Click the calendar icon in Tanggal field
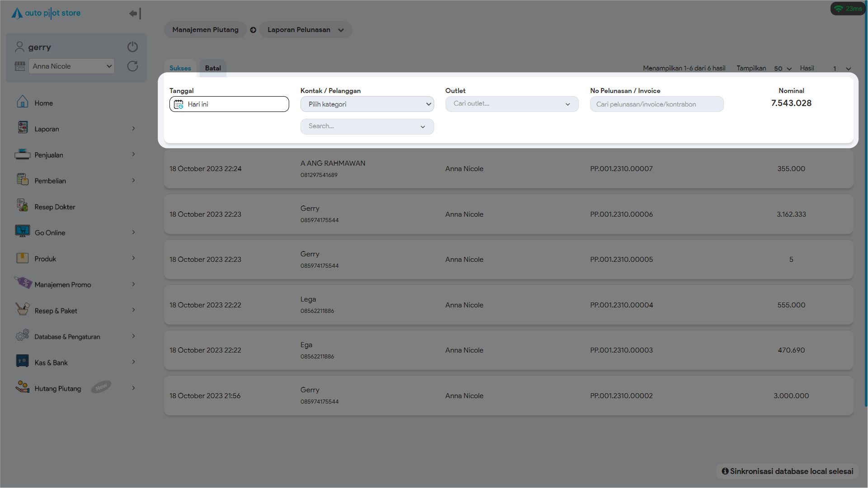 [x=178, y=104]
